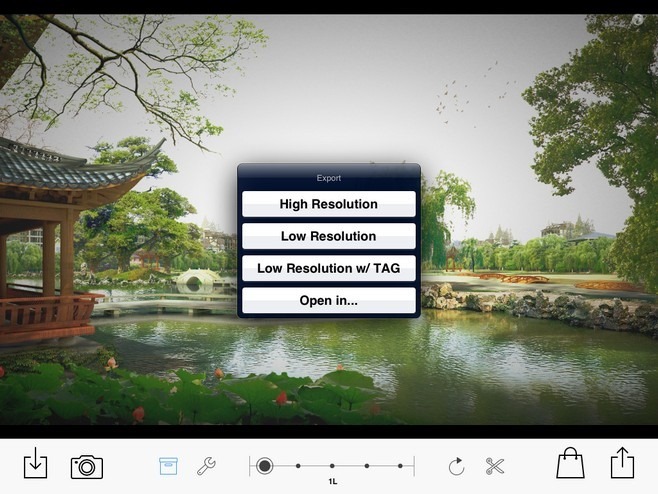
Task: Tap the Open in... option
Action: [x=329, y=301]
